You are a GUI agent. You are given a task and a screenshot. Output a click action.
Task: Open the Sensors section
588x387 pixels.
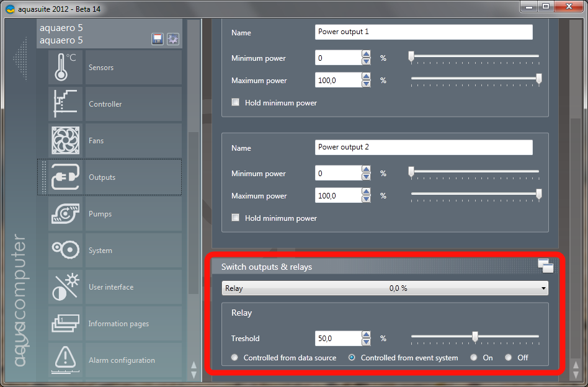(133, 68)
